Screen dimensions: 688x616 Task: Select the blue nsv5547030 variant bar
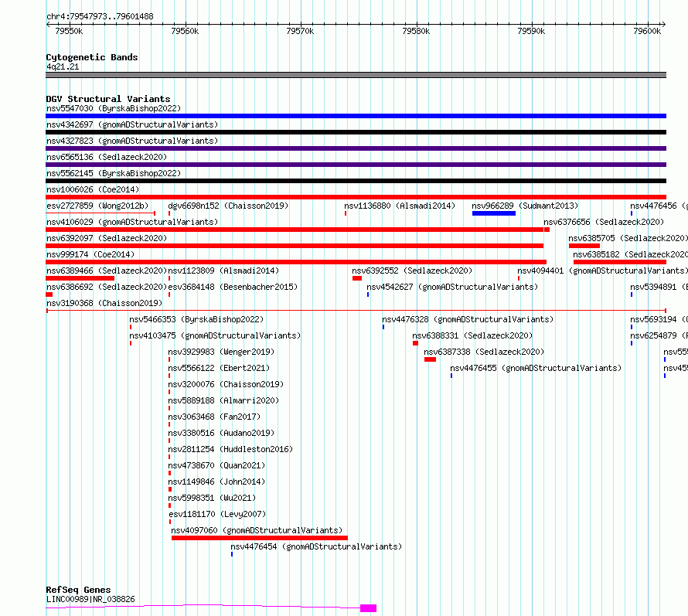(x=356, y=116)
